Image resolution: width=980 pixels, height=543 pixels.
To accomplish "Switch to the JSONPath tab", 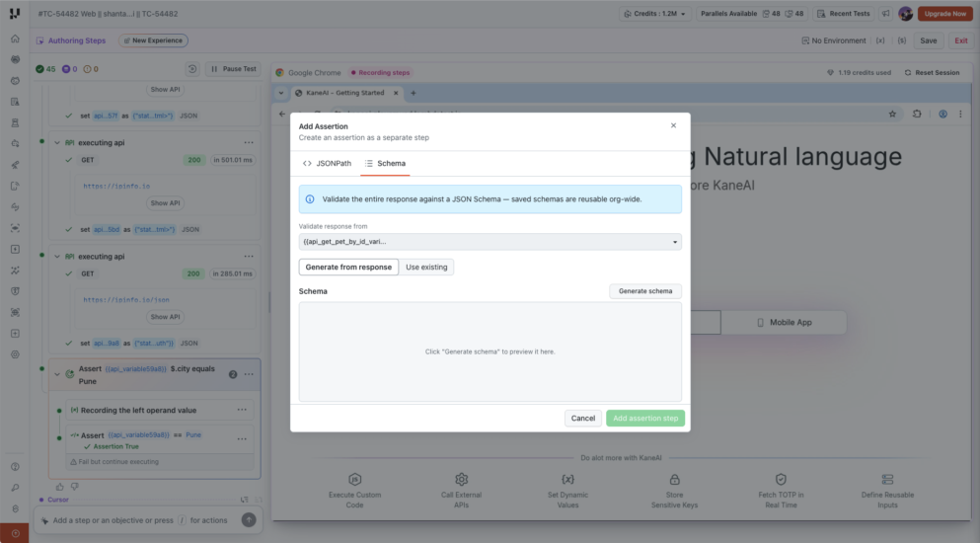I will (x=327, y=163).
